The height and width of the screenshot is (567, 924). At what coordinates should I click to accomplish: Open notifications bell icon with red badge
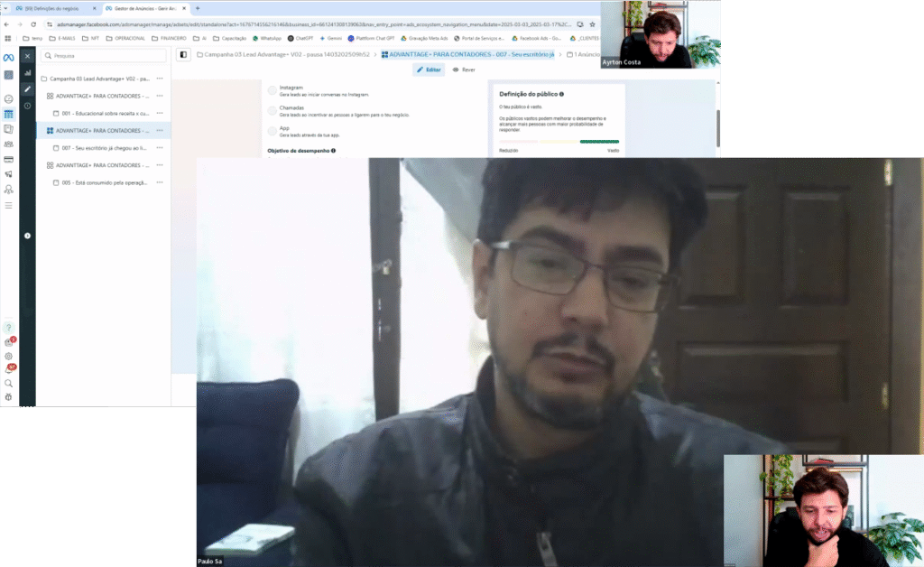tap(9, 369)
